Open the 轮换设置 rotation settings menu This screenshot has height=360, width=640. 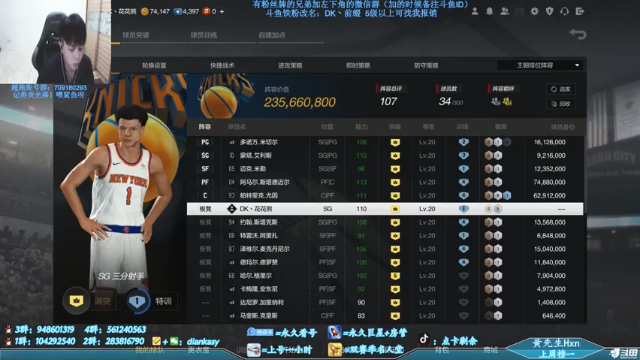[x=154, y=65]
